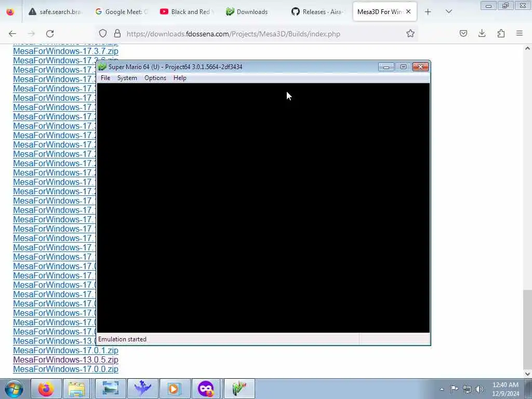Maximize the Project64 window
The image size is (532, 399).
click(x=403, y=67)
